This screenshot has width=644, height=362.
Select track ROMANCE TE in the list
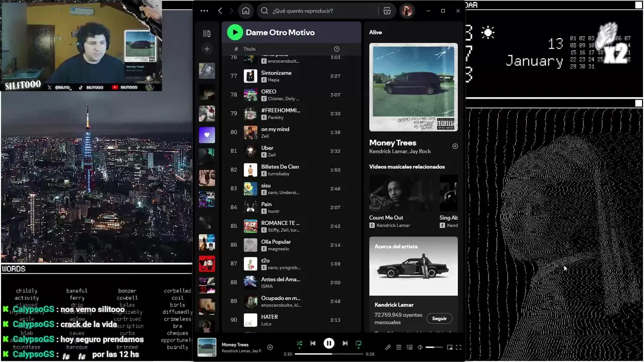pos(291,226)
